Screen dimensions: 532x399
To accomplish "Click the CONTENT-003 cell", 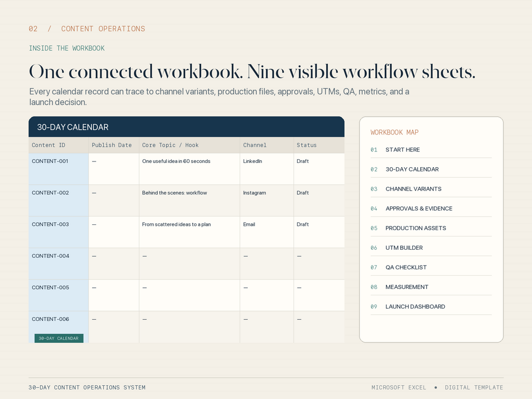I will 58,232.
